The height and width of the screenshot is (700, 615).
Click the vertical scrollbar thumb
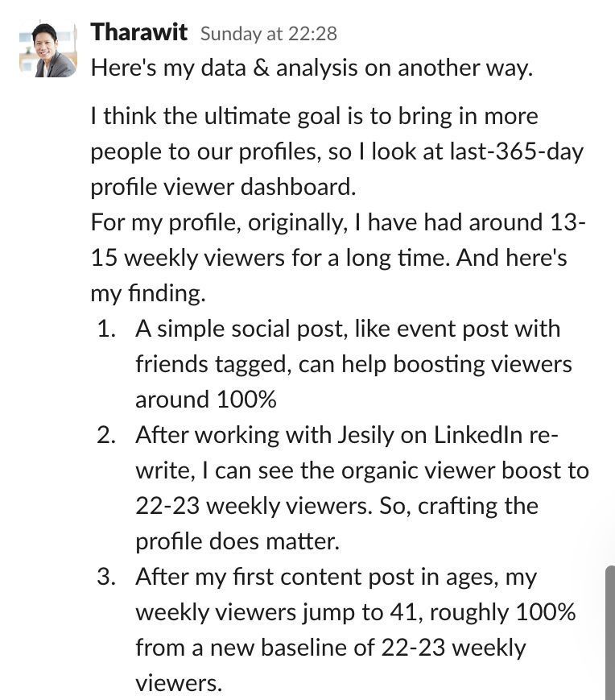click(x=609, y=632)
